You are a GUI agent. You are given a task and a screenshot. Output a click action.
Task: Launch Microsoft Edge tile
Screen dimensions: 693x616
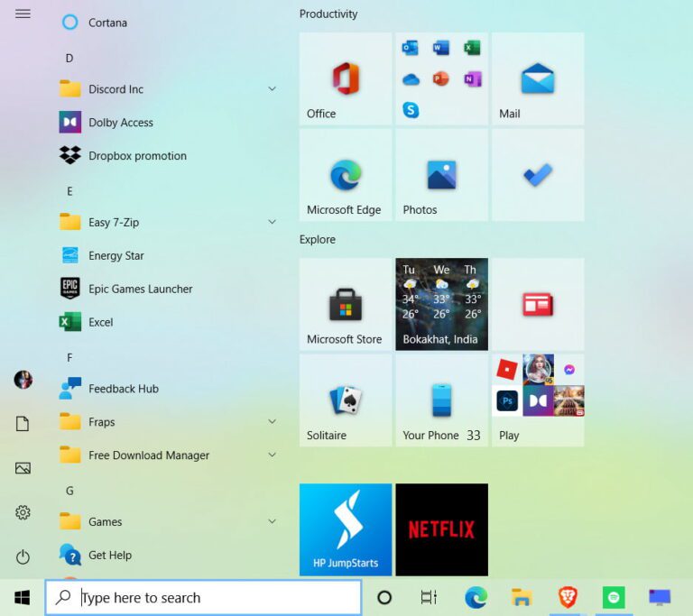[346, 175]
